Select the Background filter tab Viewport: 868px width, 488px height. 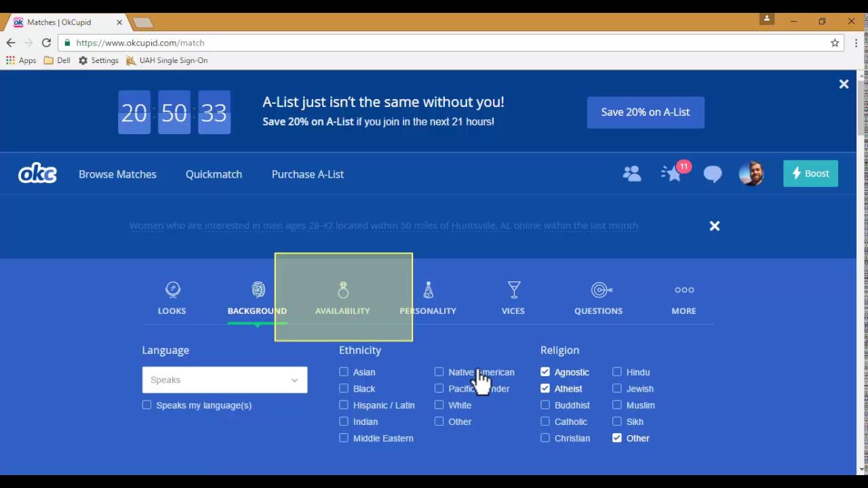pos(257,298)
